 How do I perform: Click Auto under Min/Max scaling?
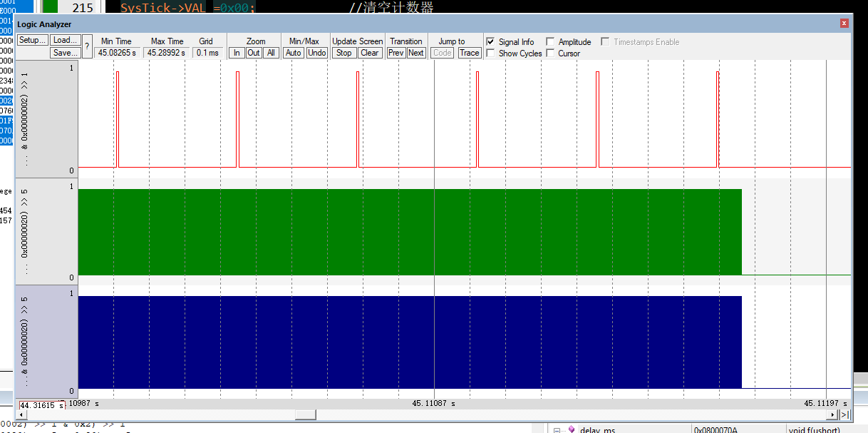coord(293,53)
